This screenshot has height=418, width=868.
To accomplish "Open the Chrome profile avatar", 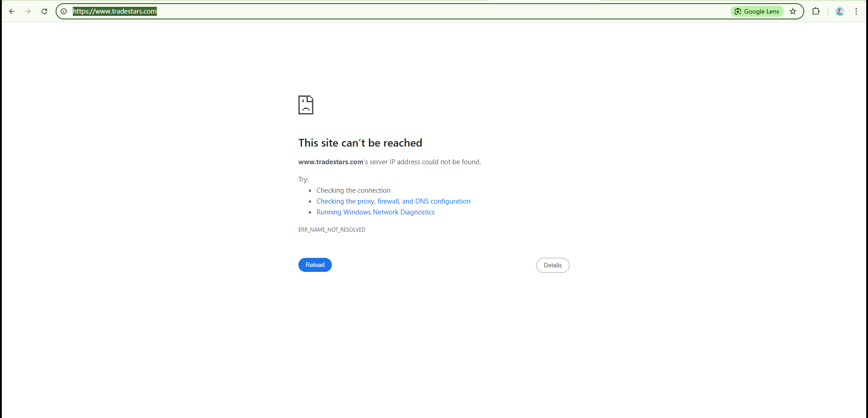I will (840, 11).
